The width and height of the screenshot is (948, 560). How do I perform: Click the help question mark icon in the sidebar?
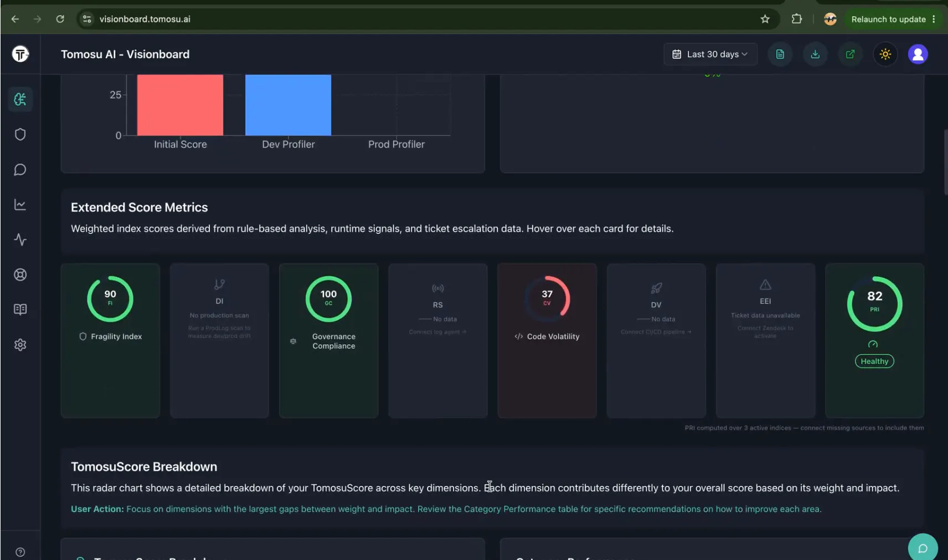[20, 552]
